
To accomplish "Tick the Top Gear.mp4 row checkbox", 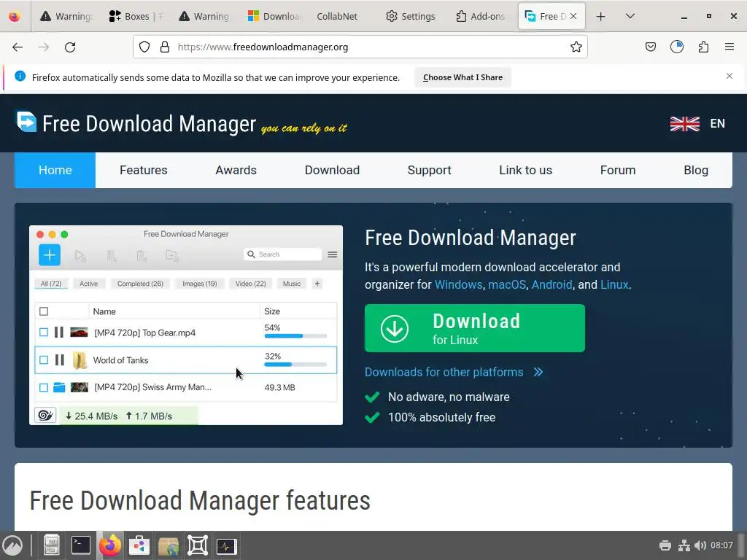I will (x=44, y=332).
